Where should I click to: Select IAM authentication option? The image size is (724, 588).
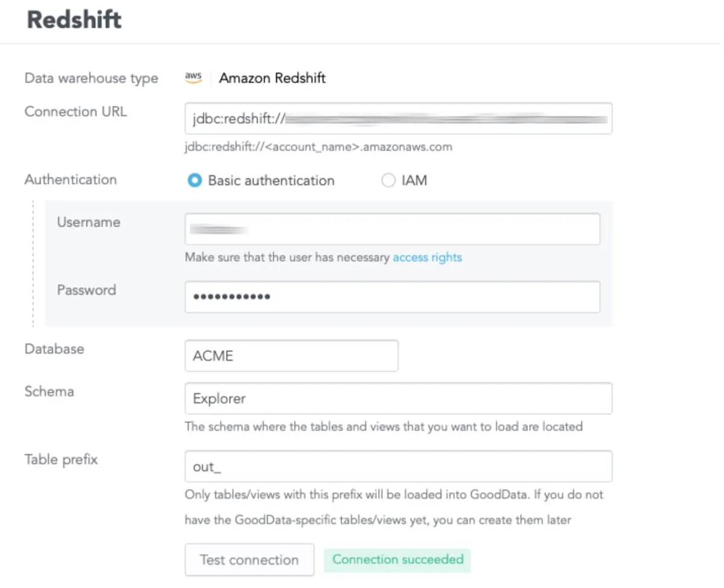[389, 180]
